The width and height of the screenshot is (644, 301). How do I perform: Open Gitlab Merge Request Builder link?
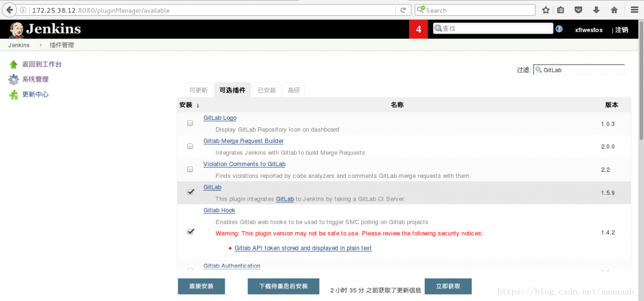[244, 141]
